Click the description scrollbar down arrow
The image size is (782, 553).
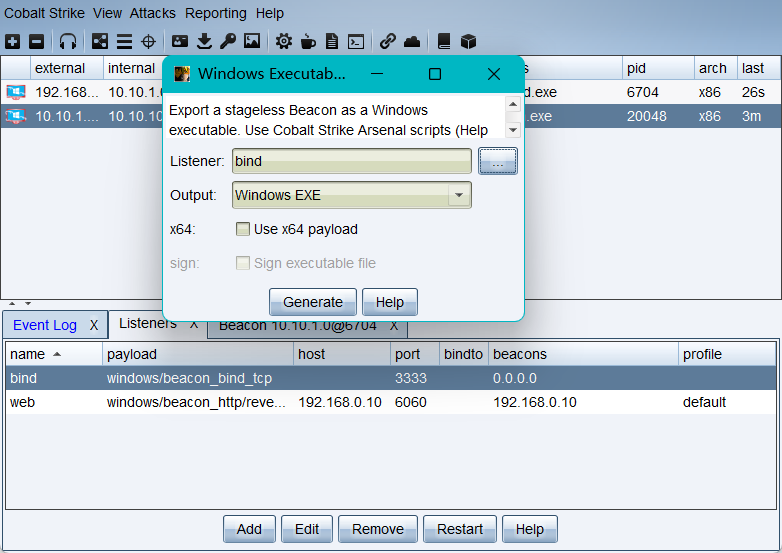513,130
